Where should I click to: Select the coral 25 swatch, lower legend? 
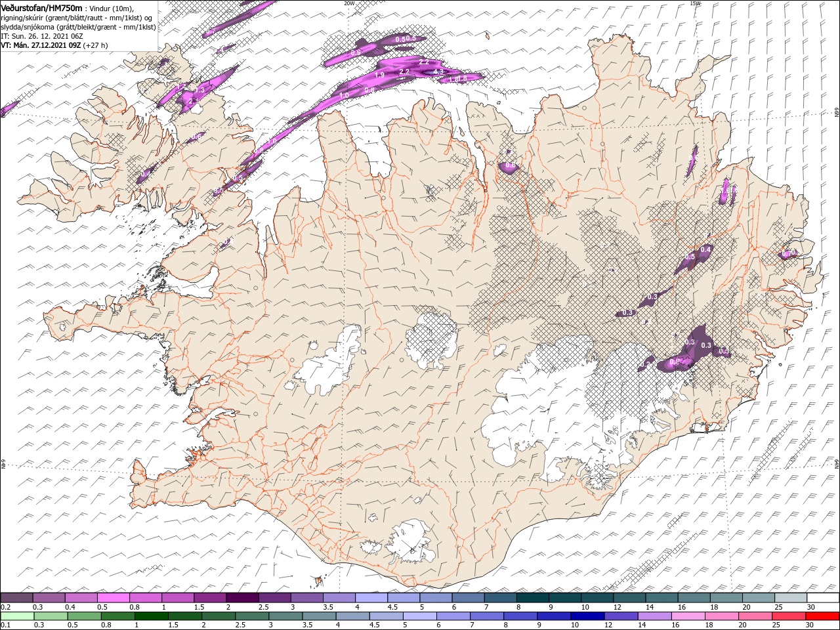point(789,616)
